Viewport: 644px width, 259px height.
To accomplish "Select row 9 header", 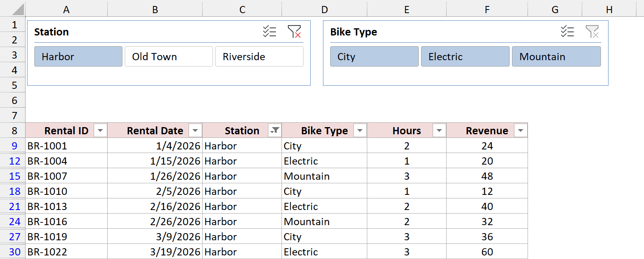I will [13, 145].
